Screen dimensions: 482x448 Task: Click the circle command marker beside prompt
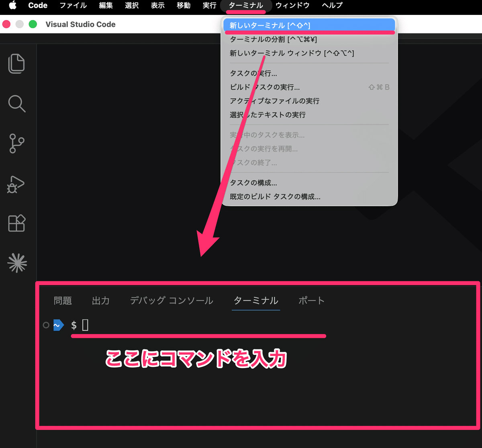pos(46,325)
